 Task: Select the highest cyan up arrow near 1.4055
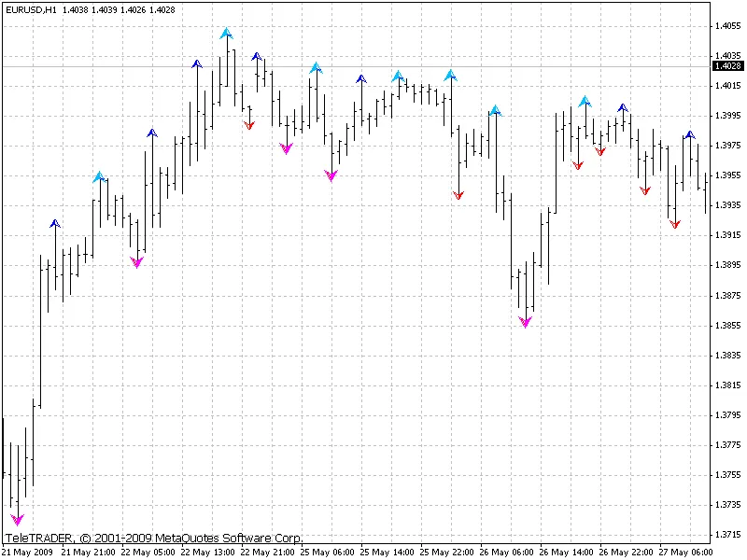click(x=226, y=34)
